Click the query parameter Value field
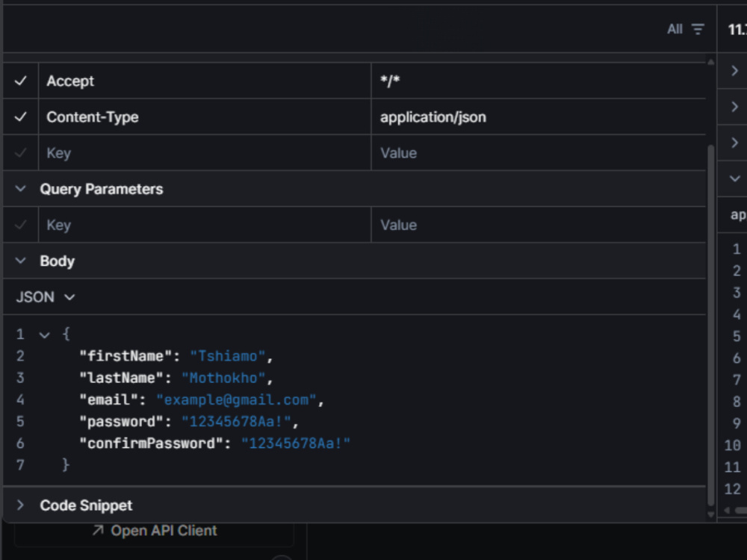 tap(539, 225)
